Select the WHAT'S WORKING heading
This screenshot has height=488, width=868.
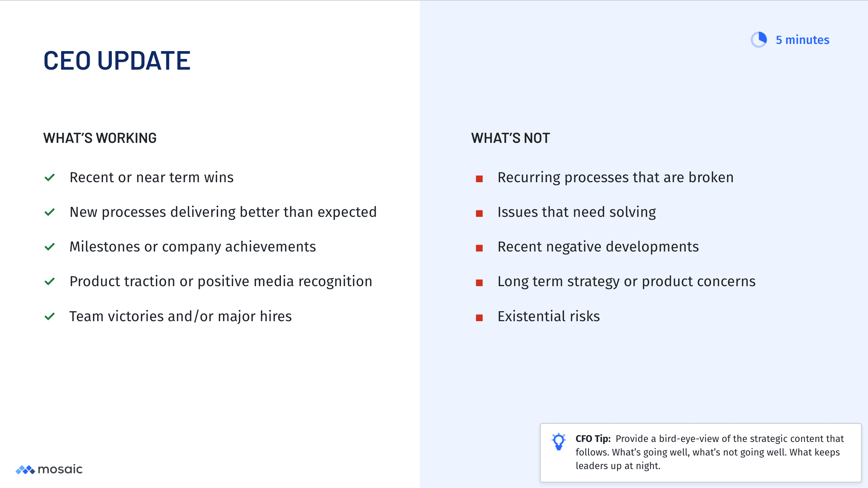click(100, 138)
